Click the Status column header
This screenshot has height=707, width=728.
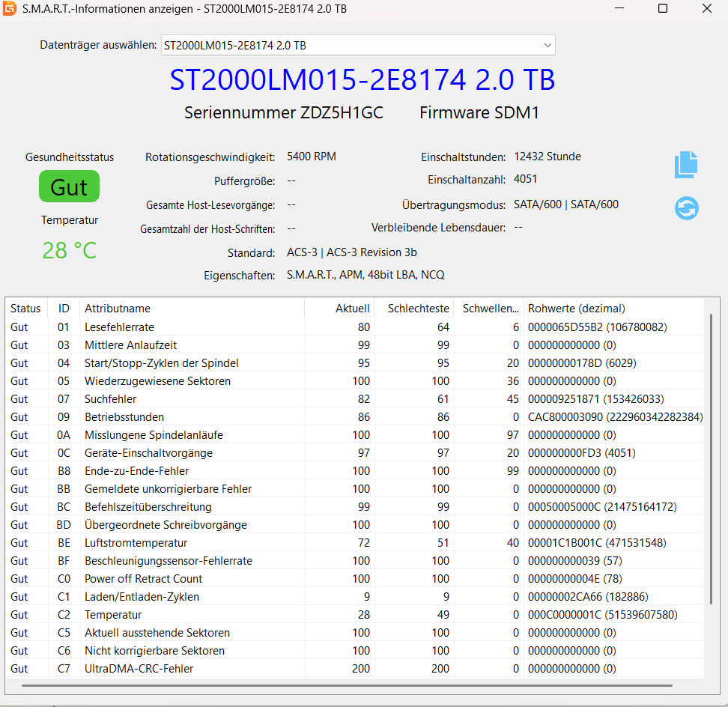click(25, 309)
